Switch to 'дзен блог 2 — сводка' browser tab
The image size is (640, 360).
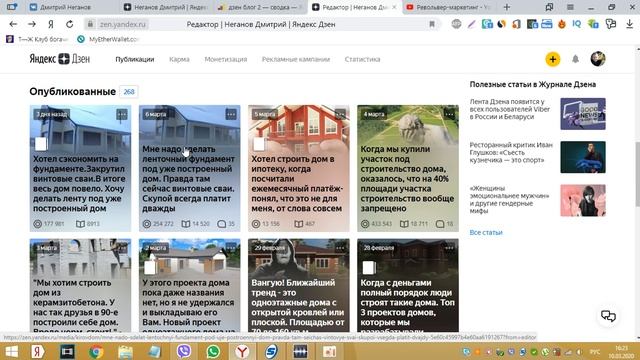pyautogui.click(x=261, y=7)
